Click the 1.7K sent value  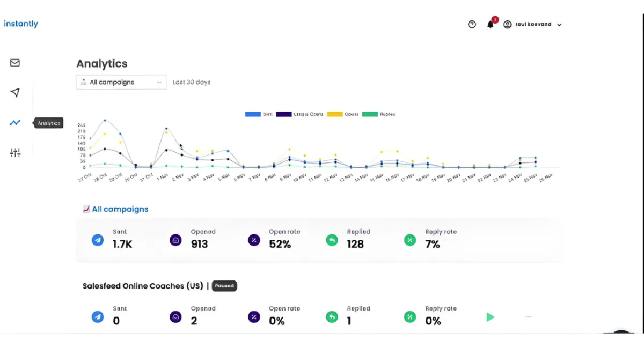point(122,244)
